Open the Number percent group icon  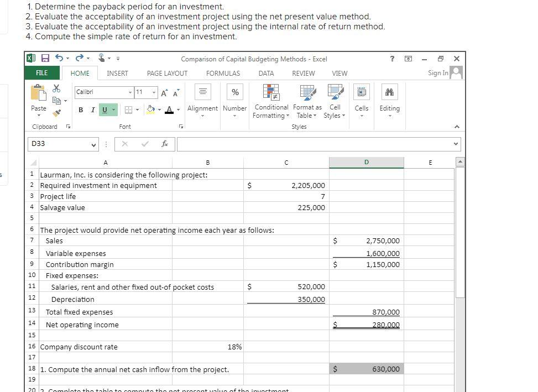(x=235, y=92)
